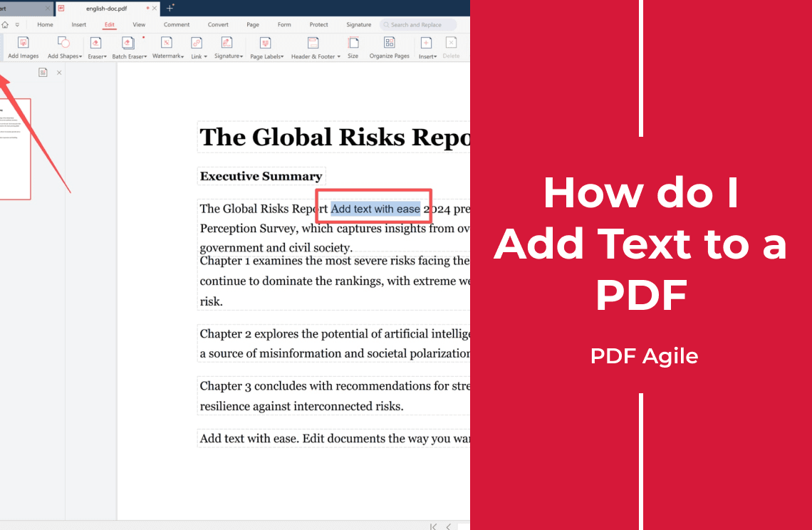Switch to the View tab

139,24
